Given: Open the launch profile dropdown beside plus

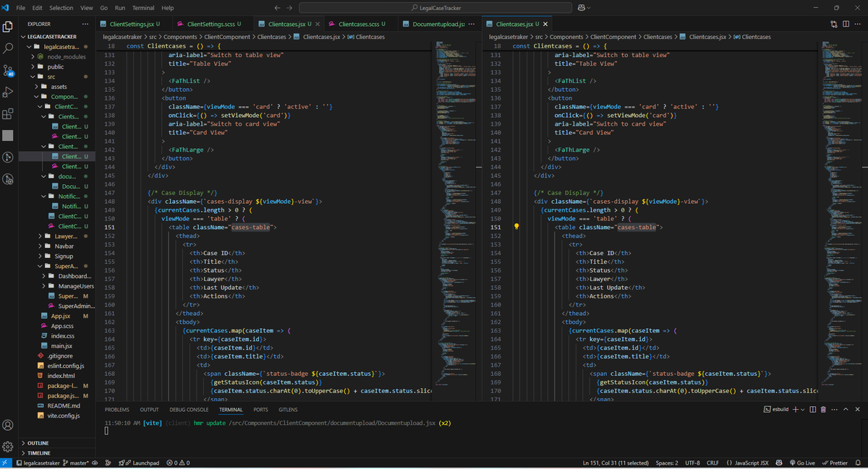Looking at the screenshot, I should [x=803, y=409].
